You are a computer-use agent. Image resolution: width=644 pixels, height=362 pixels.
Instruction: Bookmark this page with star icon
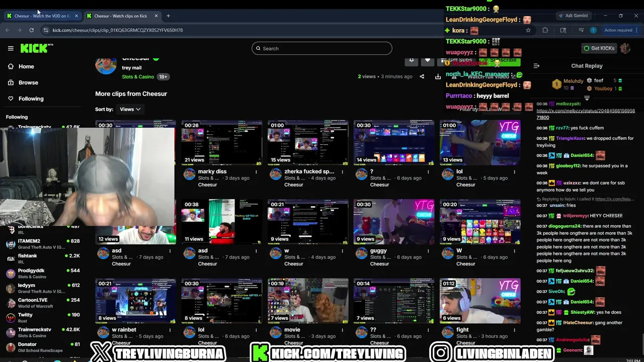click(x=528, y=30)
